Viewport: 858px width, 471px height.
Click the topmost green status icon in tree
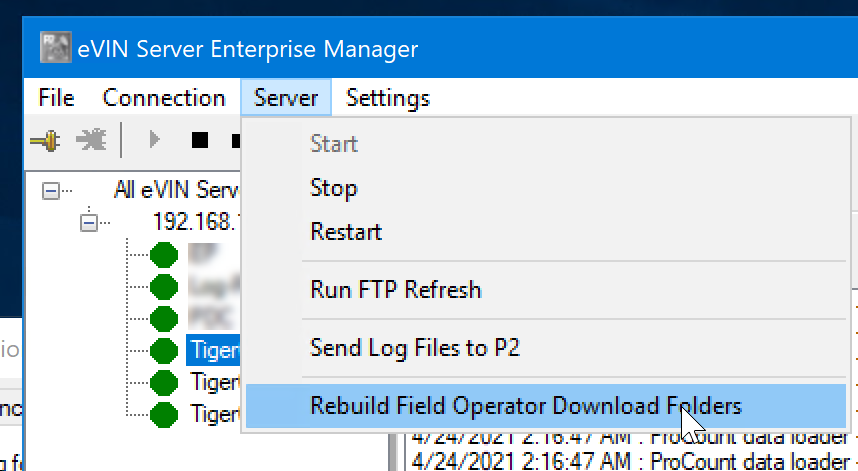coord(163,255)
